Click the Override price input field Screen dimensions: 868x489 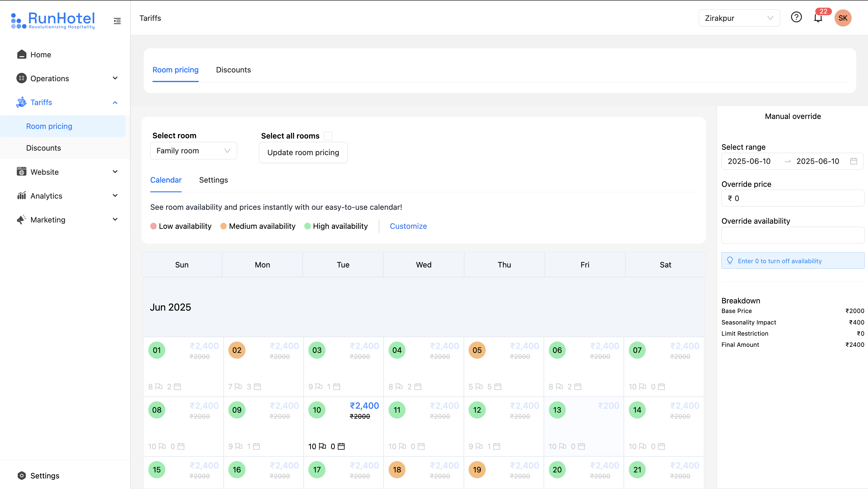(793, 198)
